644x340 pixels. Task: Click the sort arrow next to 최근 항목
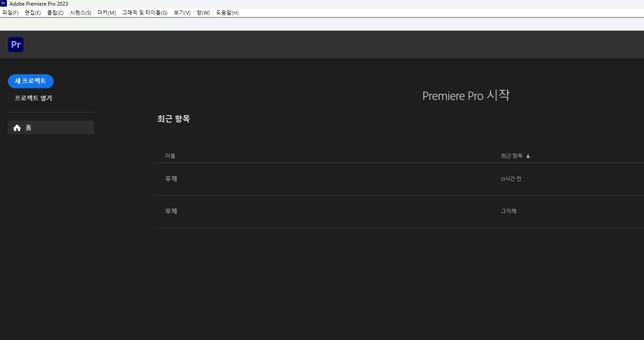[528, 156]
